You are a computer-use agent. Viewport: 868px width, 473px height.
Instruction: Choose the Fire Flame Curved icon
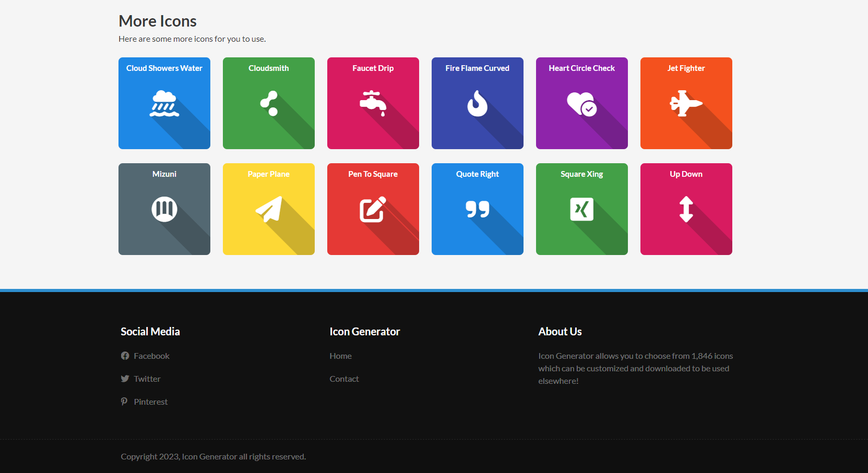pos(477,103)
